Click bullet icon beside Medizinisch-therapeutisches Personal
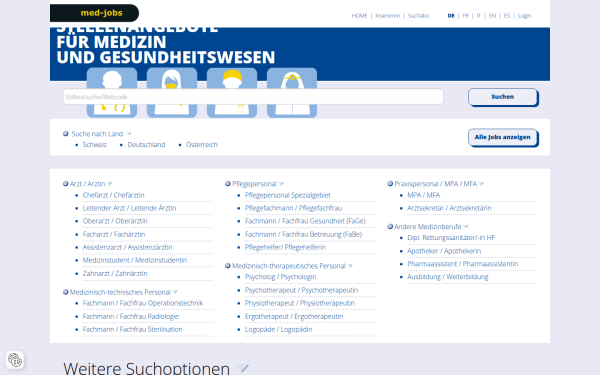The width and height of the screenshot is (600, 375). (x=228, y=266)
